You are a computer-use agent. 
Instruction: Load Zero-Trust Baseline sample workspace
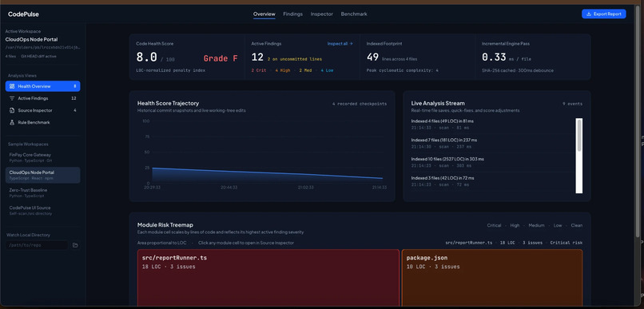pos(42,192)
